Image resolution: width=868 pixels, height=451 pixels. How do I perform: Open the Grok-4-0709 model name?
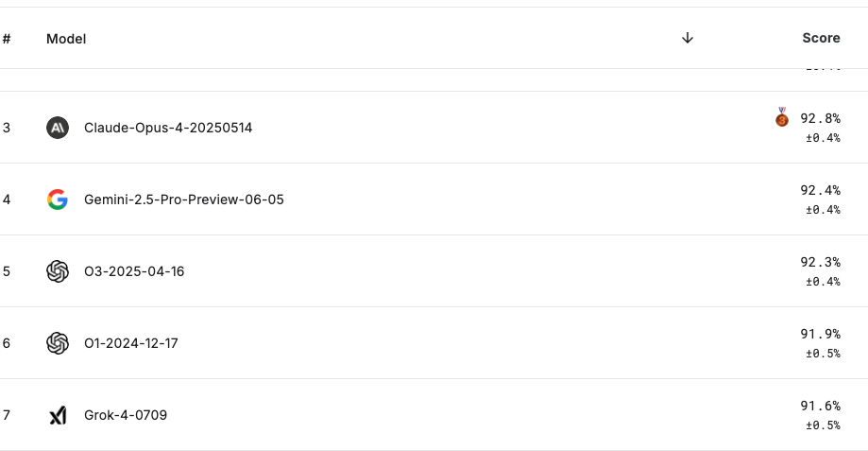(x=126, y=415)
